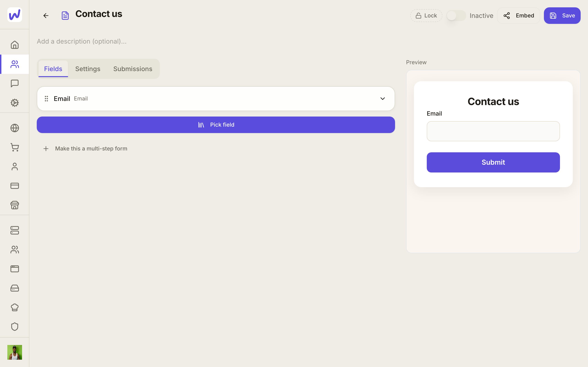Open the shopping cart sidebar icon
This screenshot has width=588, height=367.
click(x=14, y=147)
